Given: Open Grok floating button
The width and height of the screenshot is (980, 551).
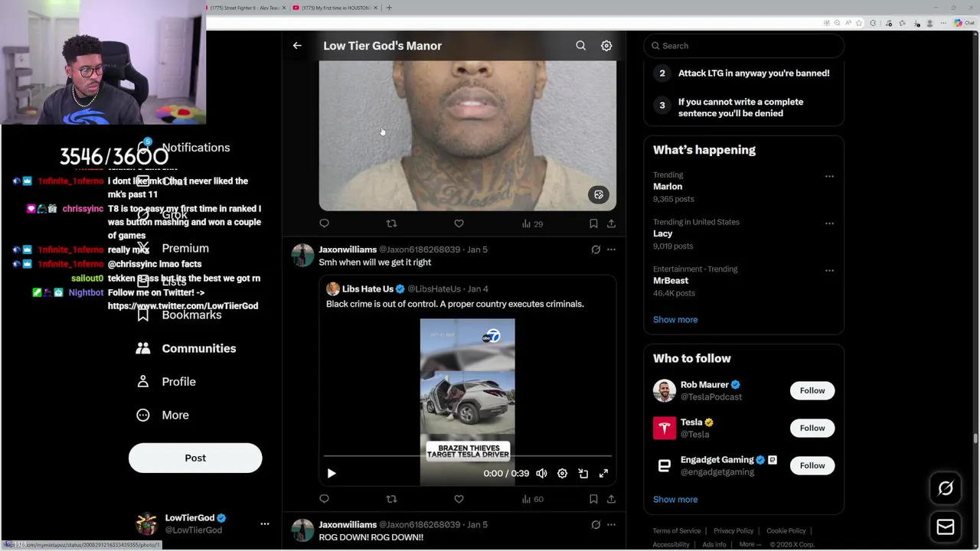Looking at the screenshot, I should coord(946,488).
